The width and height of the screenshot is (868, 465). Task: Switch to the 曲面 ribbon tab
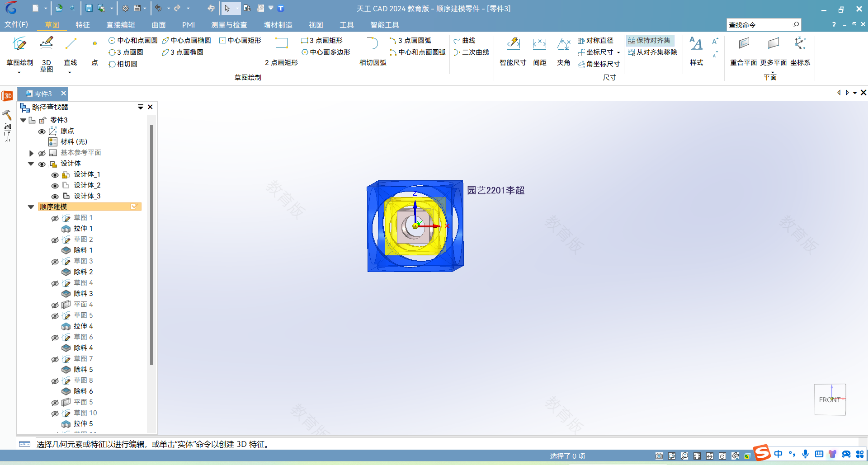tap(159, 24)
